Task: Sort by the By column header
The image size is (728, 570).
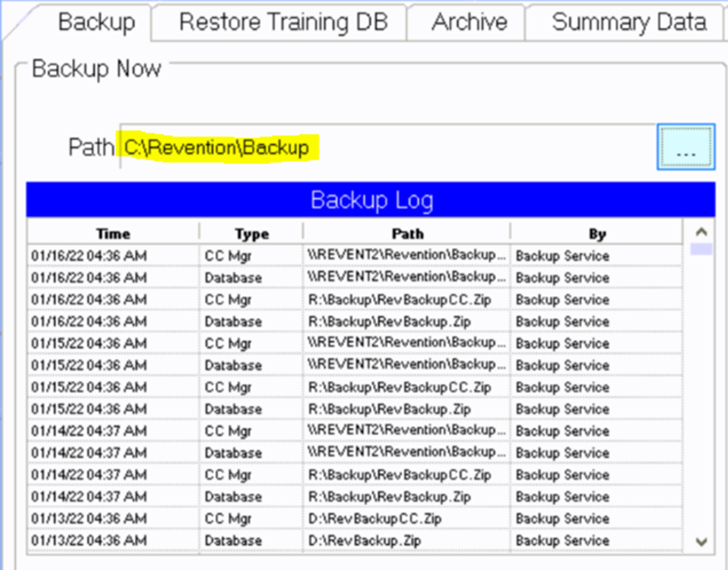Action: (x=597, y=234)
